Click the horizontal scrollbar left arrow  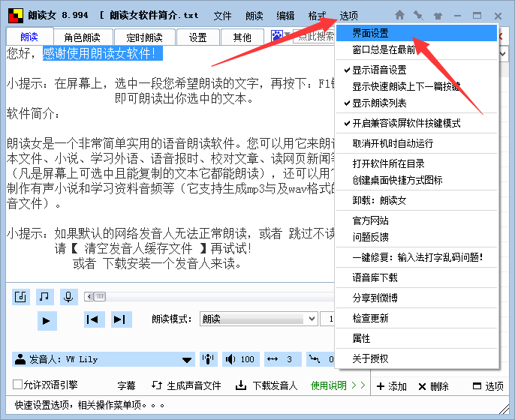89,297
